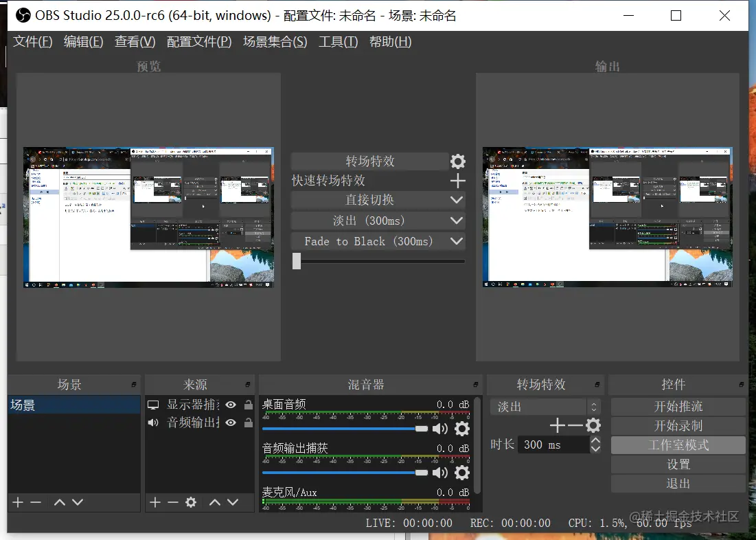Viewport: 756px width, 540px height.
Task: Move the scene down
Action: 78,502
